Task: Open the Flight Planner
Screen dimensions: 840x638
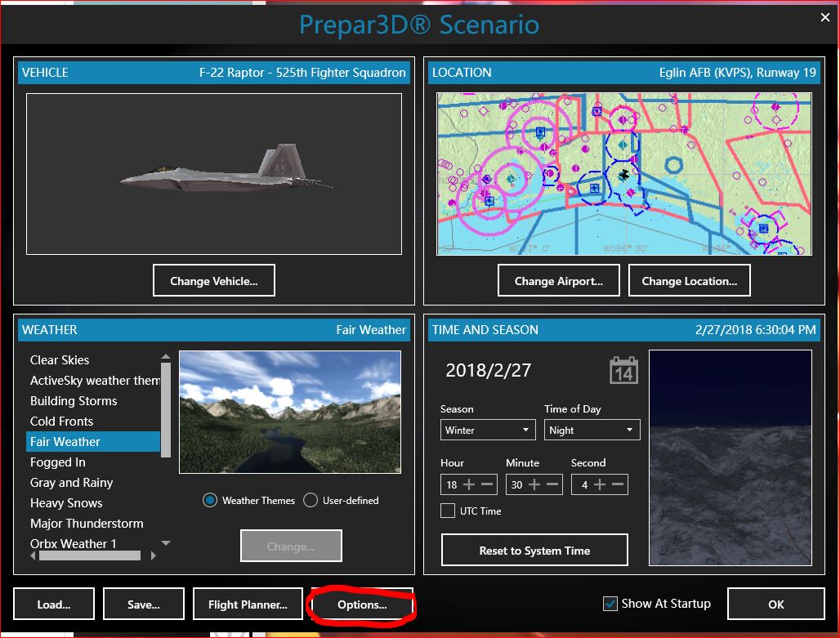Action: pyautogui.click(x=248, y=604)
